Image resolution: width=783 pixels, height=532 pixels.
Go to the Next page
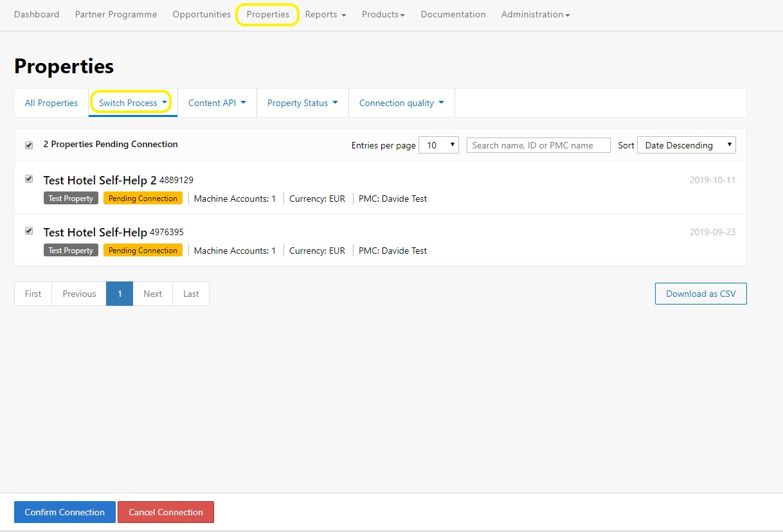click(x=153, y=294)
